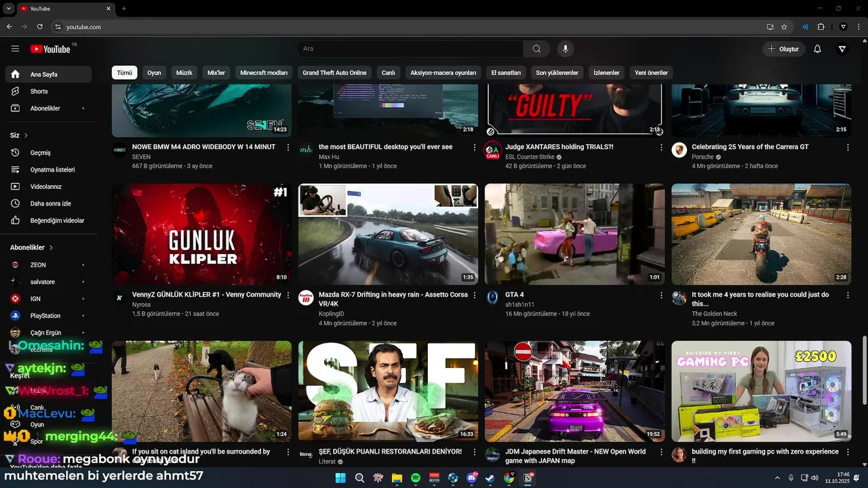The image size is (868, 488).
Task: Select the Canlı filter chip
Action: [x=388, y=73]
